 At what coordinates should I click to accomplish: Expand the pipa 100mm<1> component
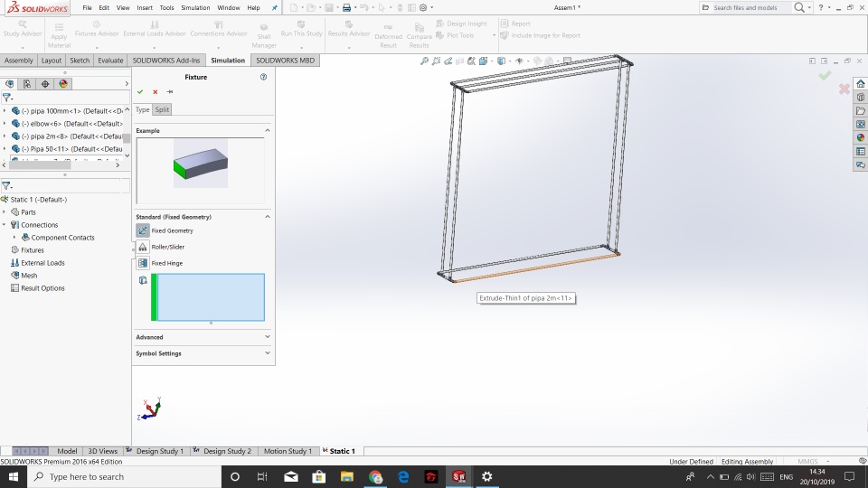pyautogui.click(x=5, y=110)
